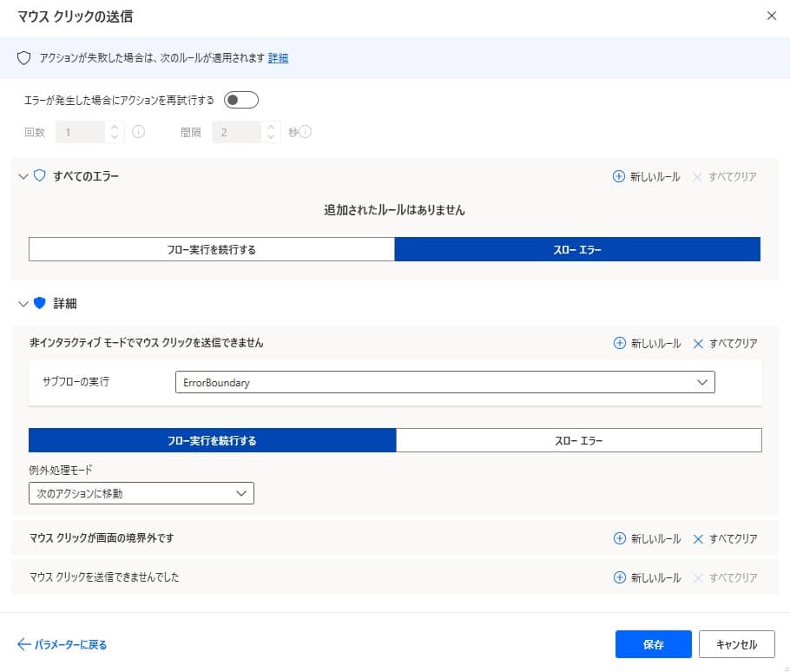
Task: Click the shield icon beside すべてのエラー
Action: [x=39, y=176]
